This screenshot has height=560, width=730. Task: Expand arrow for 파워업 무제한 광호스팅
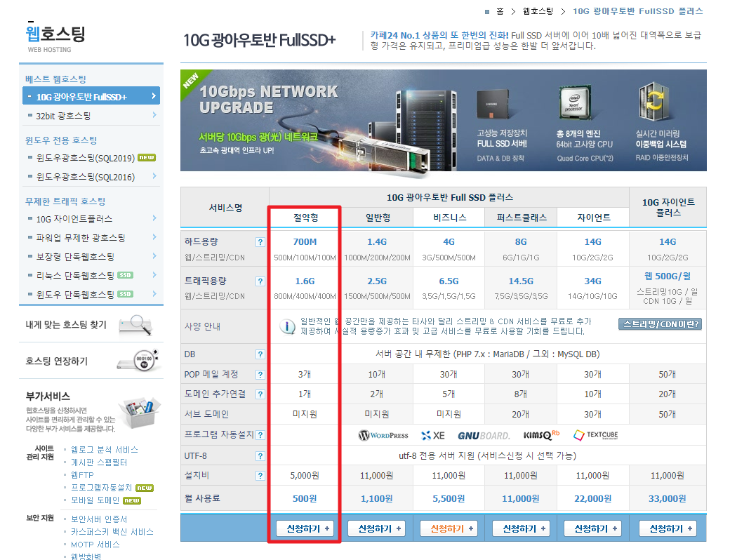click(x=154, y=237)
